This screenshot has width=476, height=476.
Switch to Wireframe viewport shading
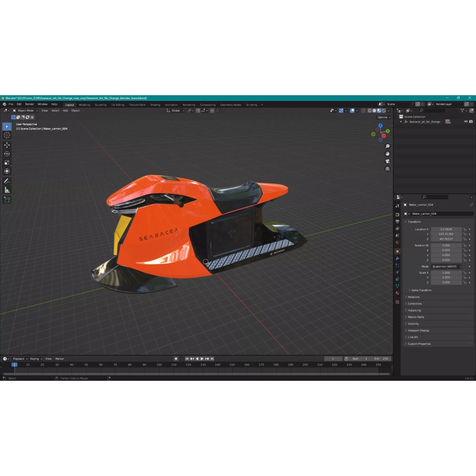[x=369, y=111]
